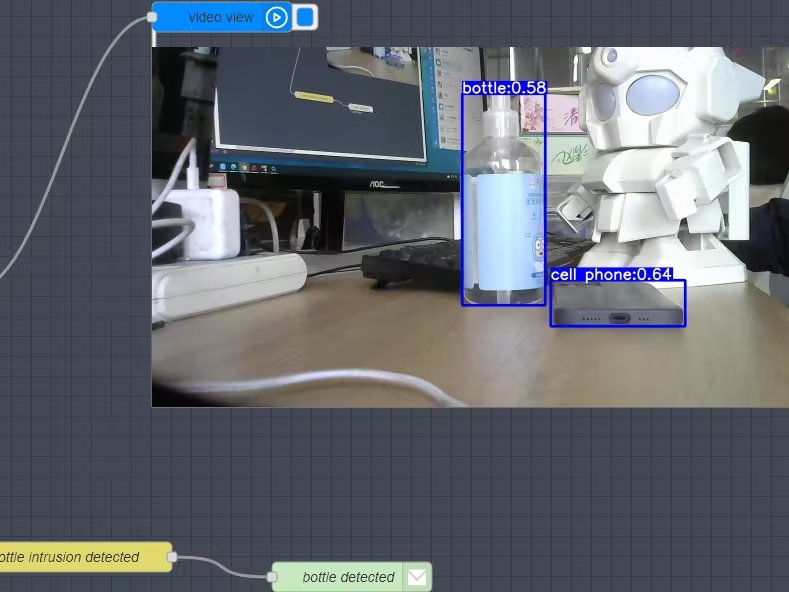789x592 pixels.
Task: Click the input port of bottle detected node
Action: tap(273, 577)
